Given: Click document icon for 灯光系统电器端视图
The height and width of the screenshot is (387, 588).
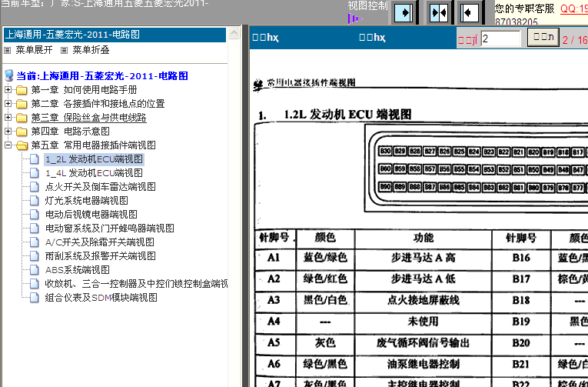Looking at the screenshot, I should 35,201.
